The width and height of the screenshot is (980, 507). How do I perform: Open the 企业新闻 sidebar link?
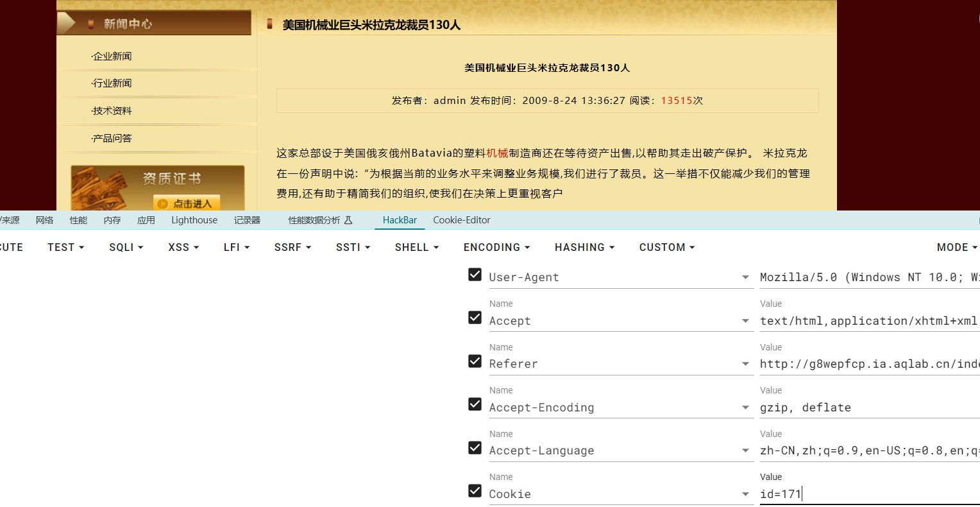[112, 56]
